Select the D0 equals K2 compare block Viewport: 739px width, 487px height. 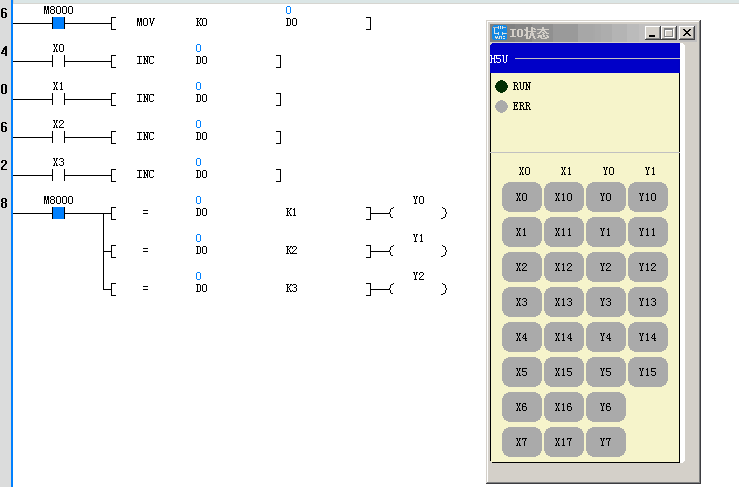click(x=240, y=250)
